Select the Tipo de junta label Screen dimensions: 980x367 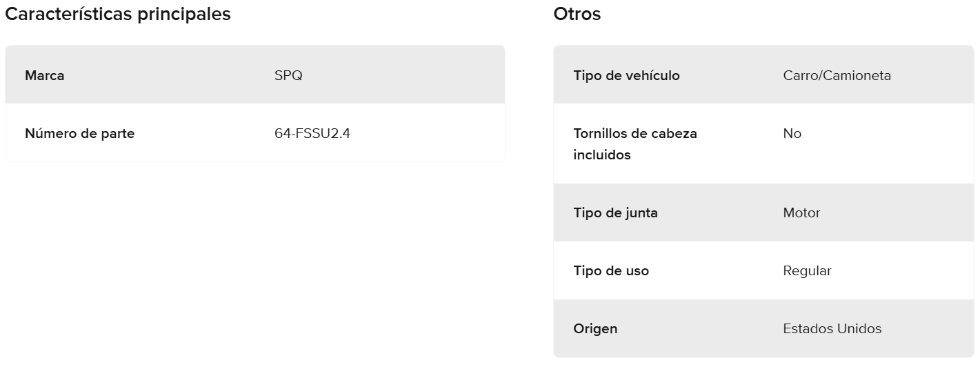click(x=615, y=212)
